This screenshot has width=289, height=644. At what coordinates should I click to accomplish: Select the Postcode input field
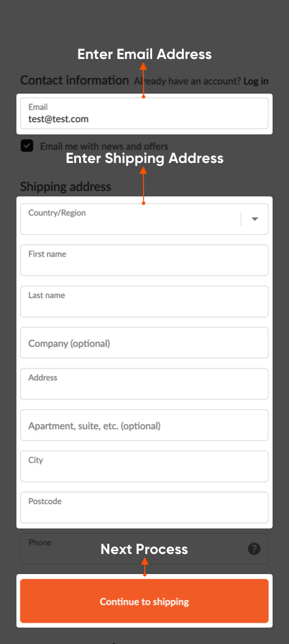pyautogui.click(x=144, y=508)
